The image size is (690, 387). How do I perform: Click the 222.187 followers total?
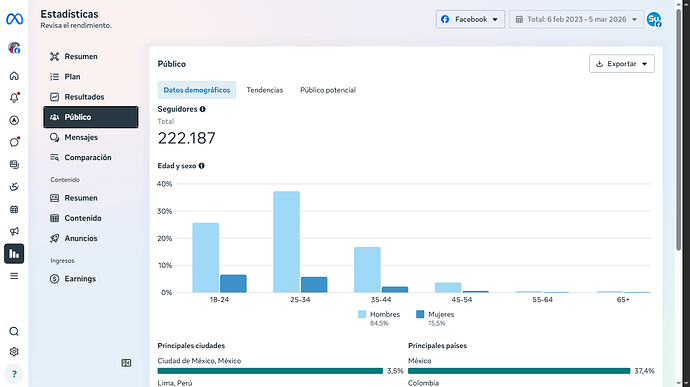pyautogui.click(x=187, y=138)
